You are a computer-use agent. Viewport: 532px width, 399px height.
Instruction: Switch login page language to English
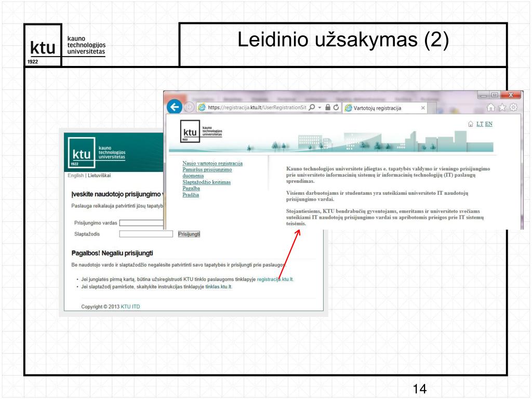[x=75, y=176]
